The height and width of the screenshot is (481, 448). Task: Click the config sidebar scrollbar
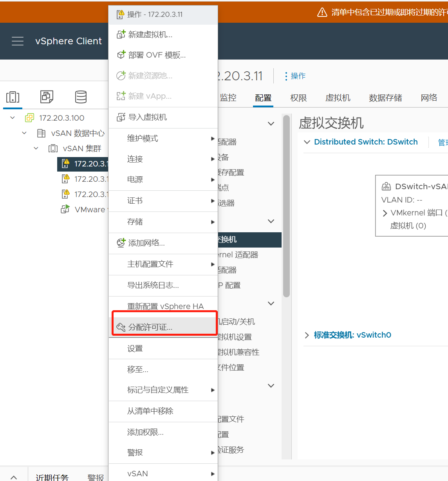[286, 206]
